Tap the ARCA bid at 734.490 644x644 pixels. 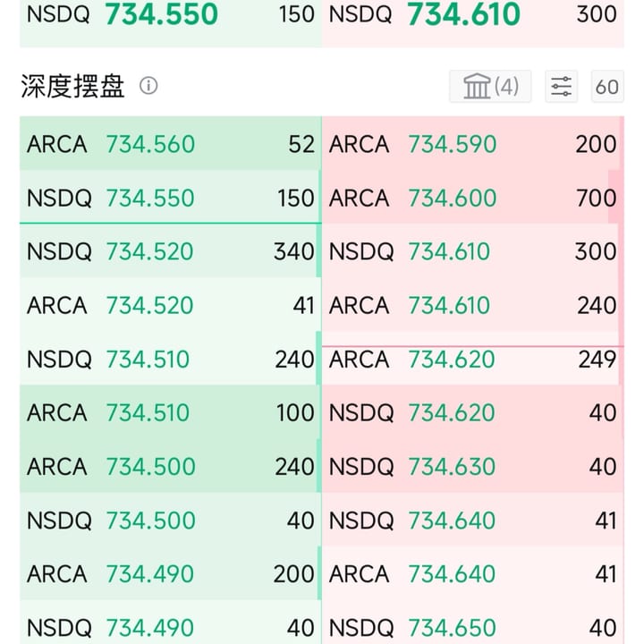pyautogui.click(x=171, y=573)
